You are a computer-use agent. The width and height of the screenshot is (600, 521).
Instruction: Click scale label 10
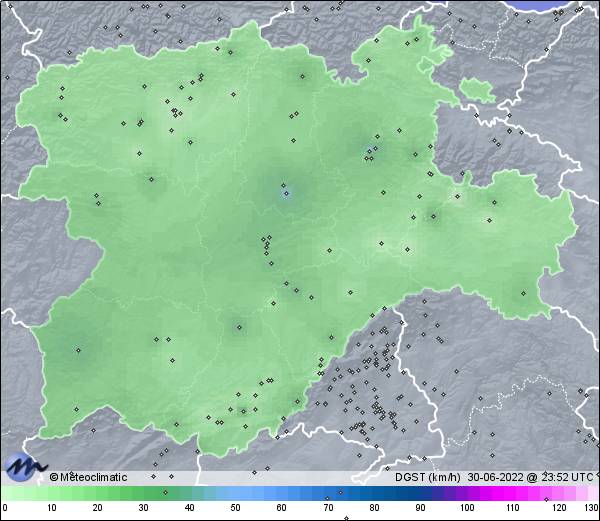coord(52,508)
